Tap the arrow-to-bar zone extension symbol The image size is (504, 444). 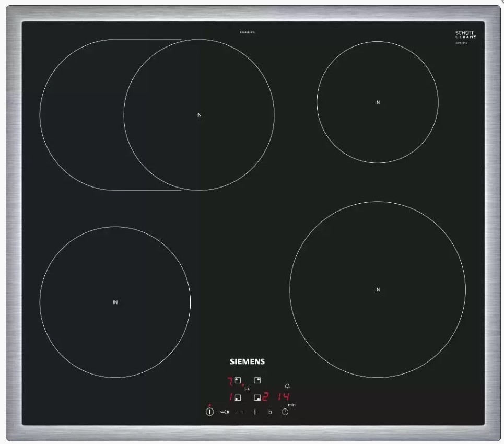coord(248,389)
